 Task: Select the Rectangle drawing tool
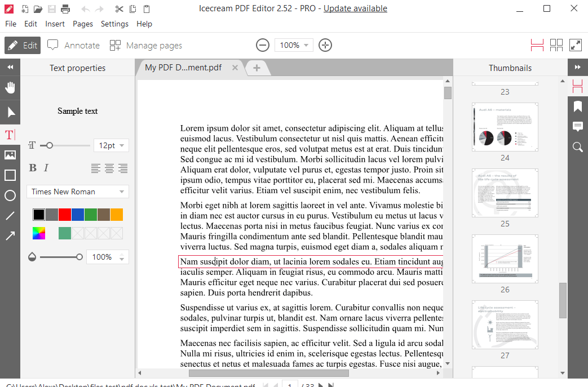click(10, 175)
